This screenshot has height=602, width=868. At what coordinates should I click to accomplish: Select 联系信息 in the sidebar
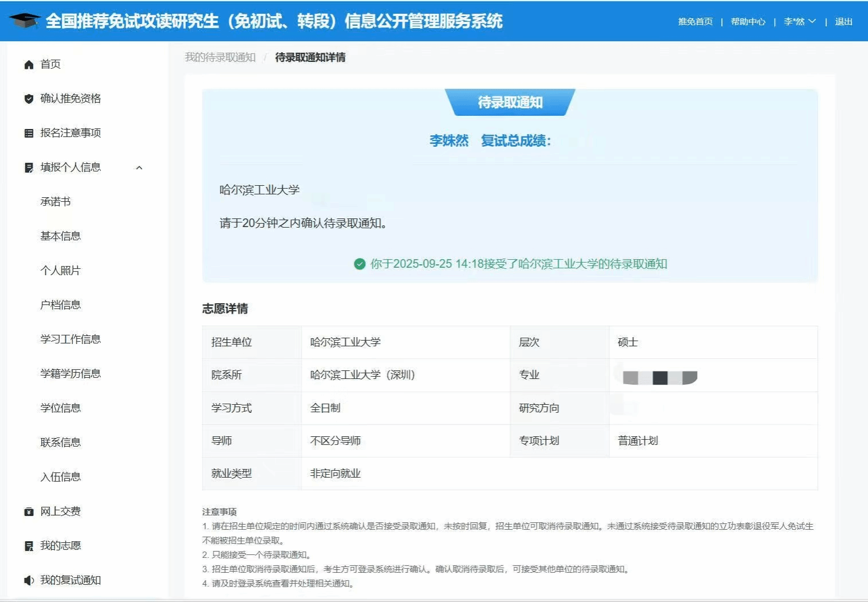60,443
